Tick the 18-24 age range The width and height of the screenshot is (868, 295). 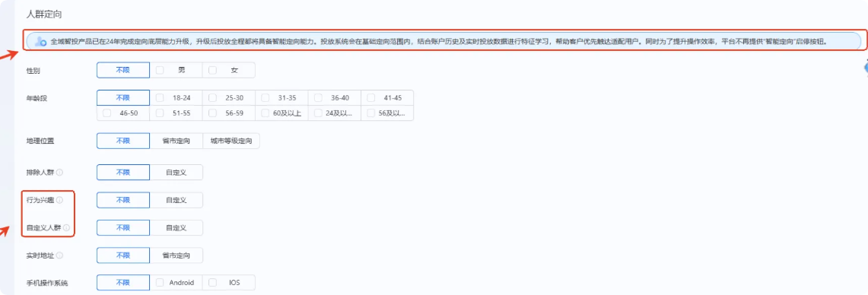(x=160, y=98)
